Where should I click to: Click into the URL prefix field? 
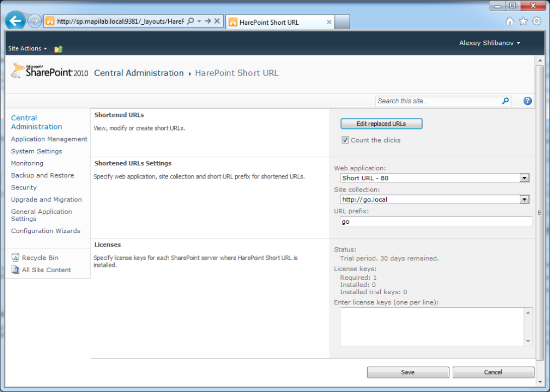coord(436,221)
